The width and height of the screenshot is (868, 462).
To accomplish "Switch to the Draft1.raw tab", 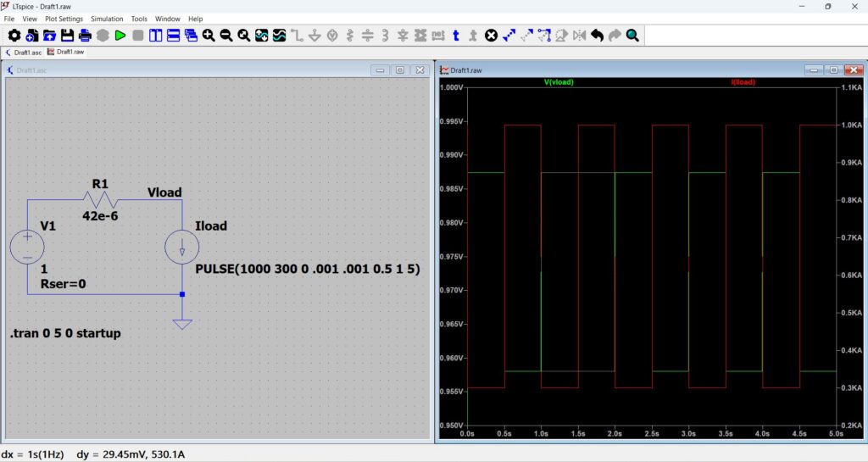I will pyautogui.click(x=66, y=52).
